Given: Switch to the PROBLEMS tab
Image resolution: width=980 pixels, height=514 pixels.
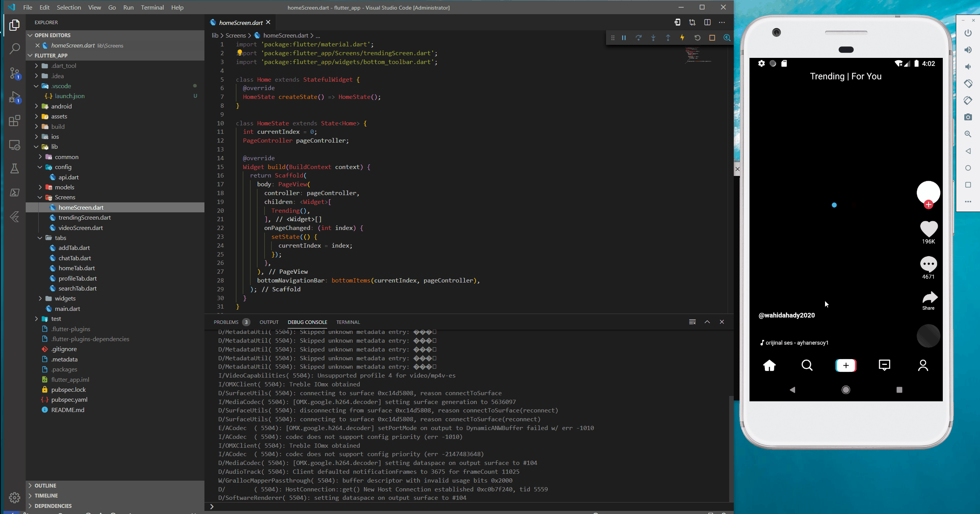Looking at the screenshot, I should (226, 322).
